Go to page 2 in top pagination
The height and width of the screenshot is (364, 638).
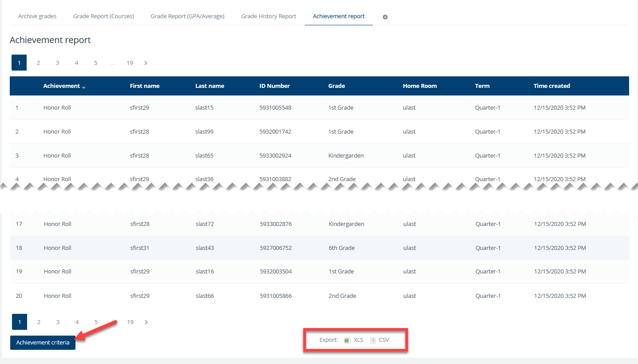click(x=38, y=63)
